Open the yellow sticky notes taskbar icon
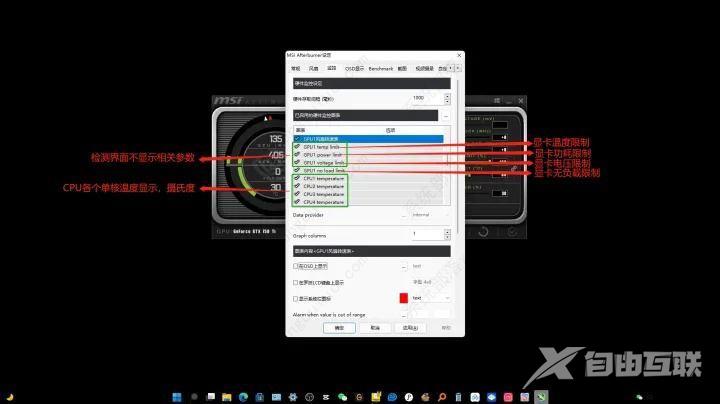Viewport: 720px width, 404px height. click(376, 397)
